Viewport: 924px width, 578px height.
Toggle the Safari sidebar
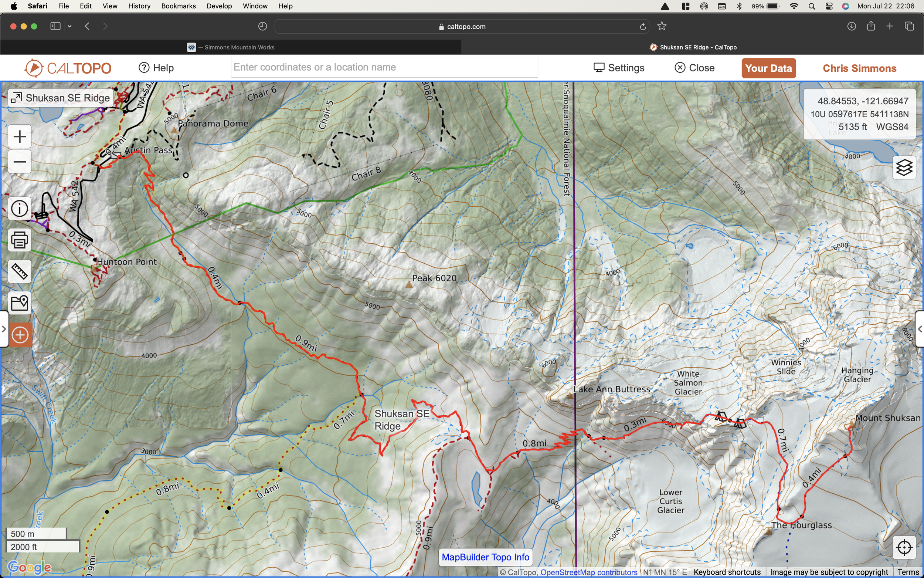55,26
